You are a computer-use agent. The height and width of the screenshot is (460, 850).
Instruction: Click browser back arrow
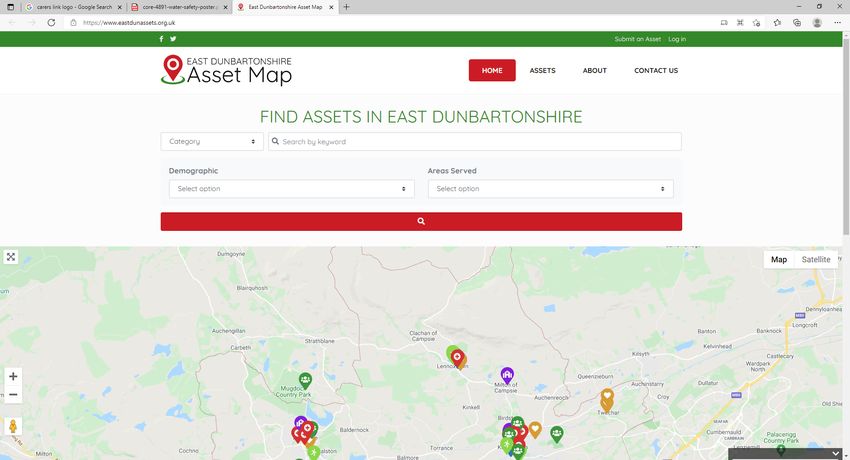pyautogui.click(x=12, y=23)
